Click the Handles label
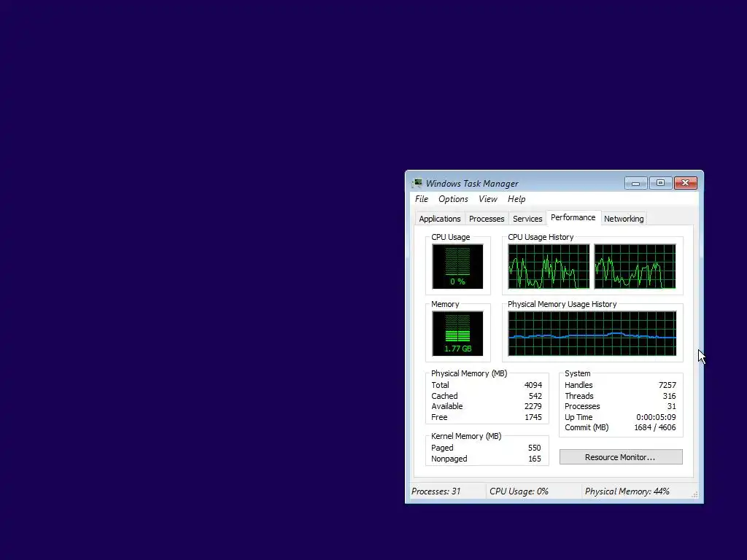This screenshot has width=747, height=560. 578,385
